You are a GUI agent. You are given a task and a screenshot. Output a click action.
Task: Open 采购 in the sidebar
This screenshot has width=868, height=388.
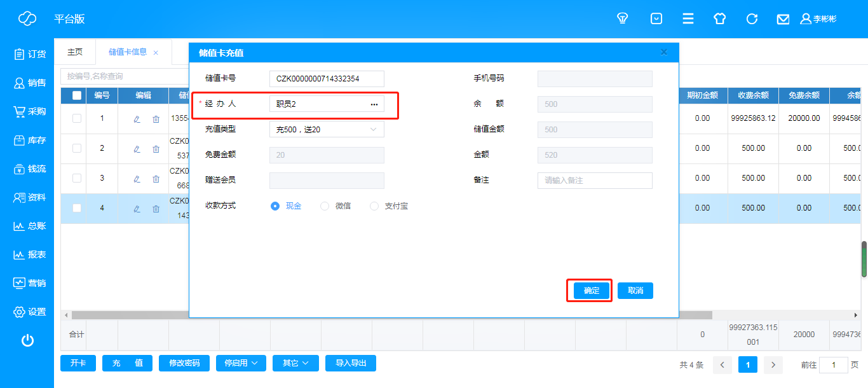(30, 111)
